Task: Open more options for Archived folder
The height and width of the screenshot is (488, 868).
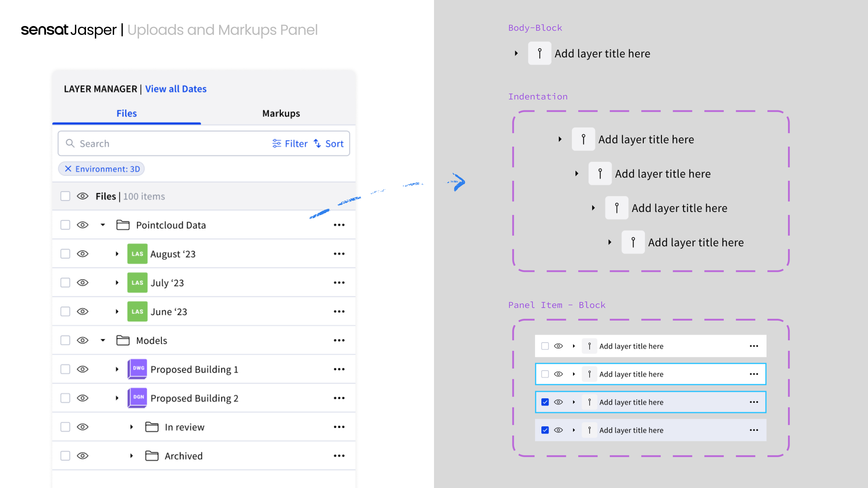Action: coord(339,456)
